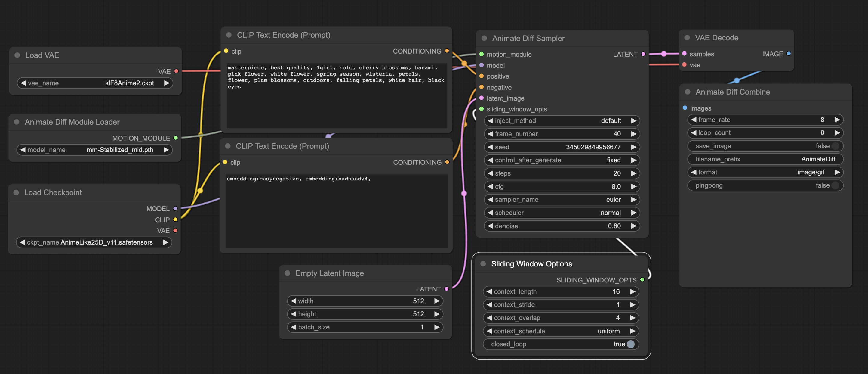
Task: Toggle the closed_loop switch
Action: (630, 344)
